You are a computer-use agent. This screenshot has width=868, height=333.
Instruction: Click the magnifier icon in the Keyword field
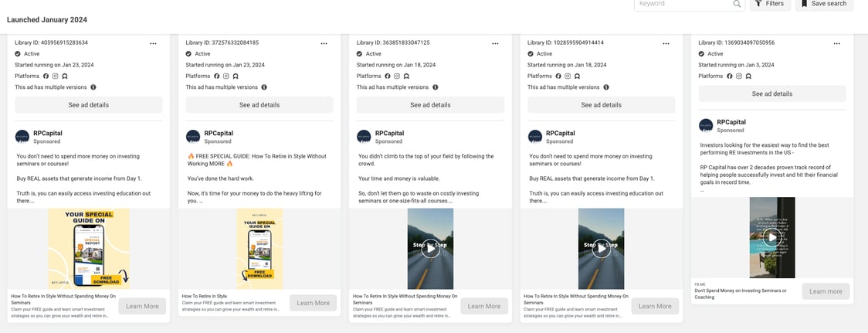[x=737, y=4]
